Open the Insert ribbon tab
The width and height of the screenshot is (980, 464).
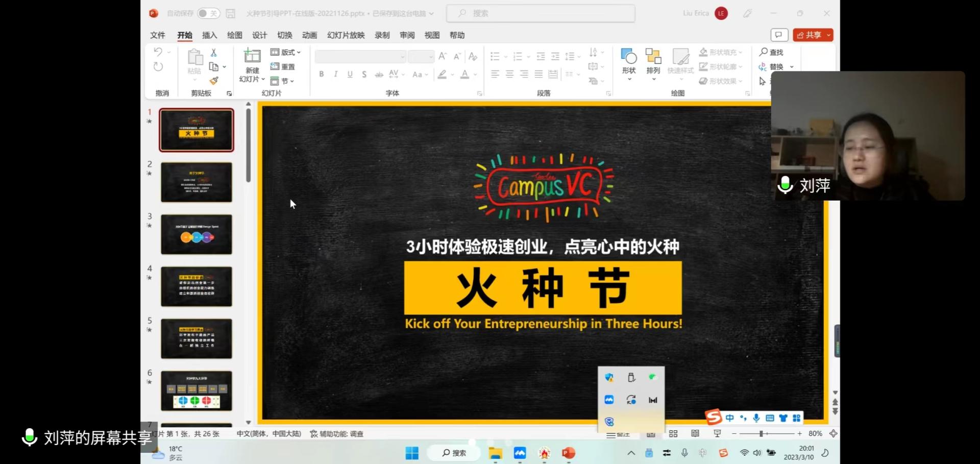pos(209,35)
